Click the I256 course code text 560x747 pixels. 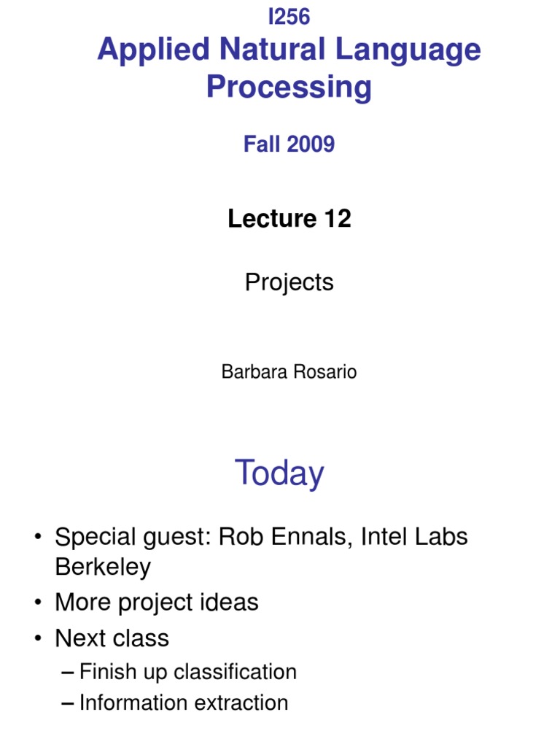pos(289,17)
